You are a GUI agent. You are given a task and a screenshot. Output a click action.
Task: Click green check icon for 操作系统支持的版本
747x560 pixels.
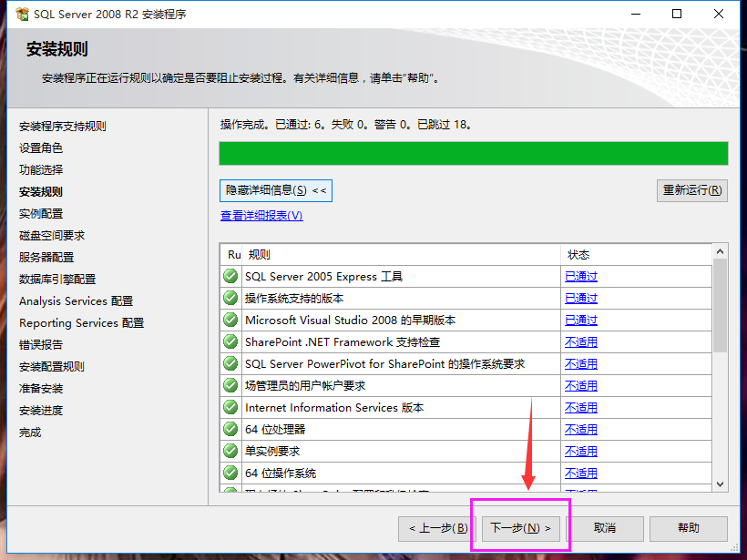(230, 298)
